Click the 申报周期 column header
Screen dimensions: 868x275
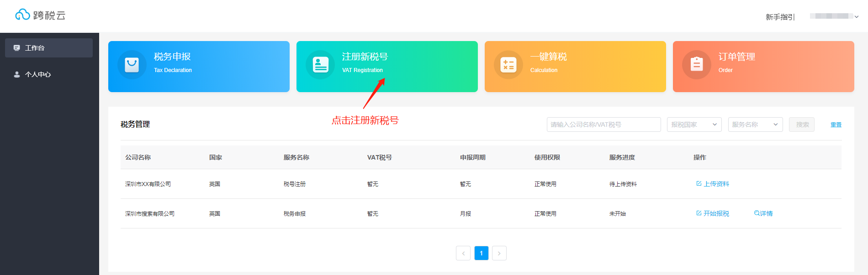click(x=473, y=157)
